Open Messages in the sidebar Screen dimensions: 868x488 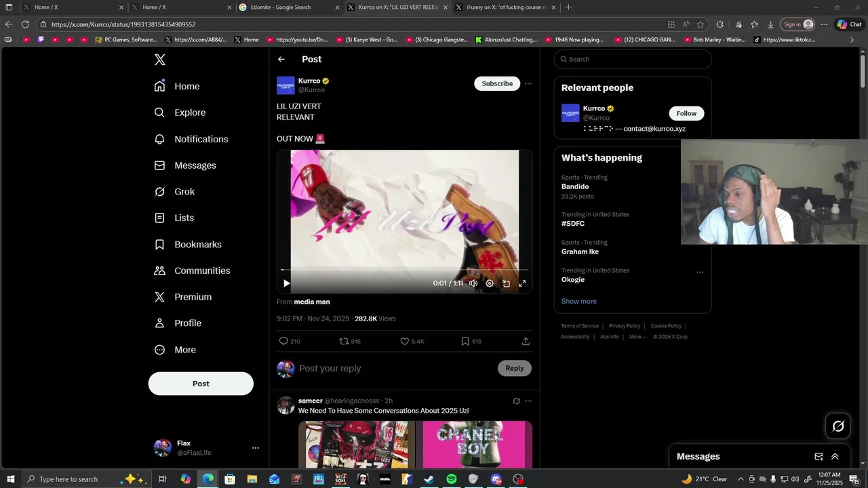(x=185, y=165)
